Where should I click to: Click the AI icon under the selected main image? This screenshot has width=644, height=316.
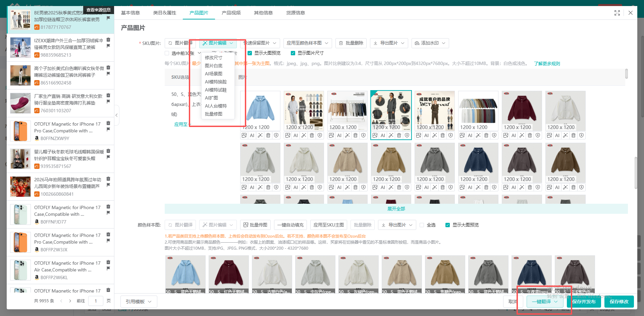pos(383,135)
